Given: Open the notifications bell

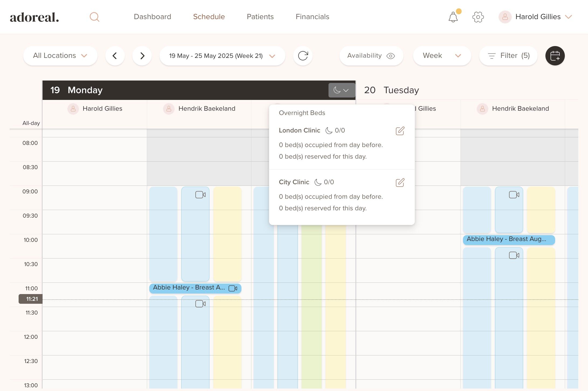Looking at the screenshot, I should 453,17.
